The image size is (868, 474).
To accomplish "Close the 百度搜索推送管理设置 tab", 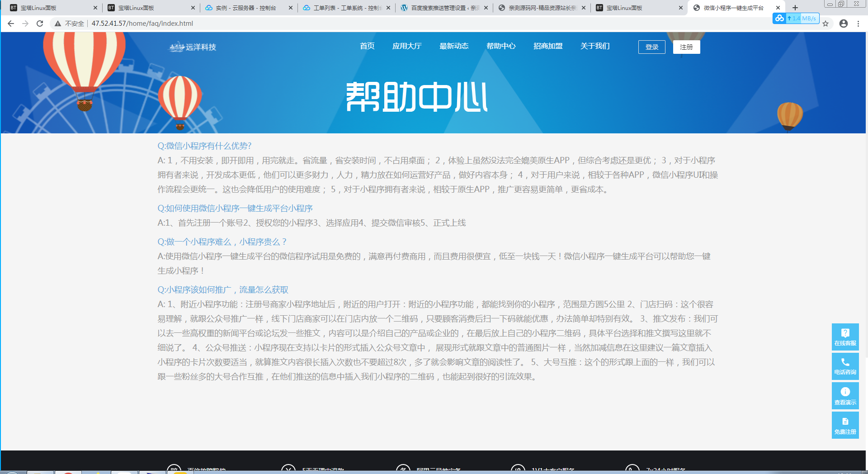I will tap(486, 8).
